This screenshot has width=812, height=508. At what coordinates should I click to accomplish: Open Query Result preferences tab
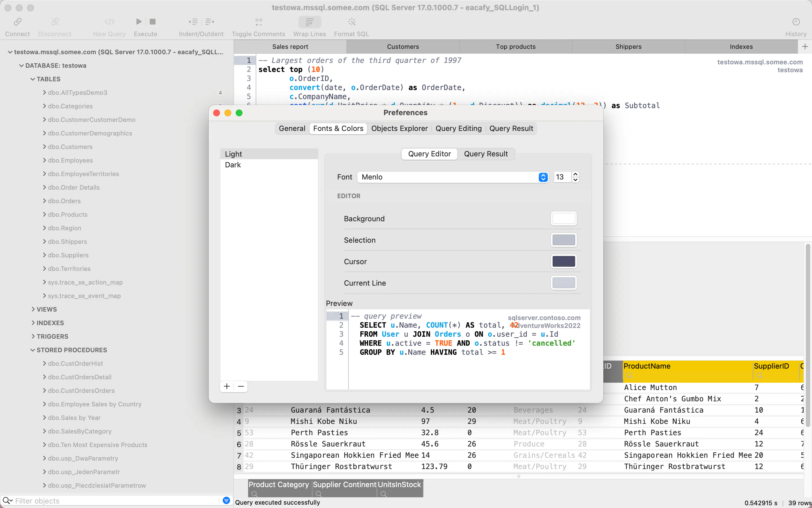(511, 128)
